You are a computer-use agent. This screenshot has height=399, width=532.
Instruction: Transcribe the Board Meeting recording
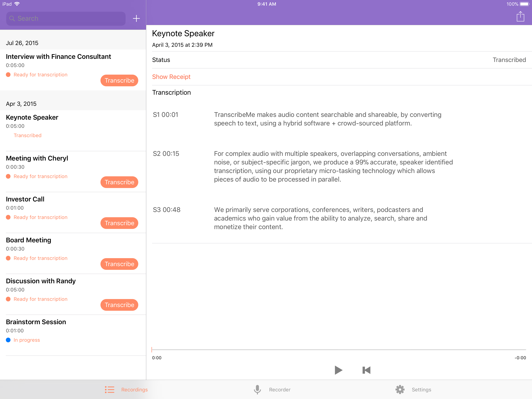point(119,264)
